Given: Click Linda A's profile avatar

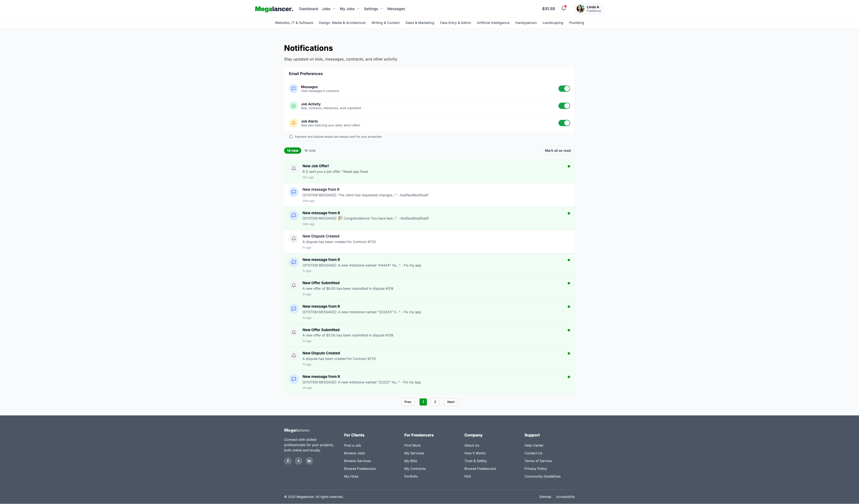Looking at the screenshot, I should coord(580,9).
